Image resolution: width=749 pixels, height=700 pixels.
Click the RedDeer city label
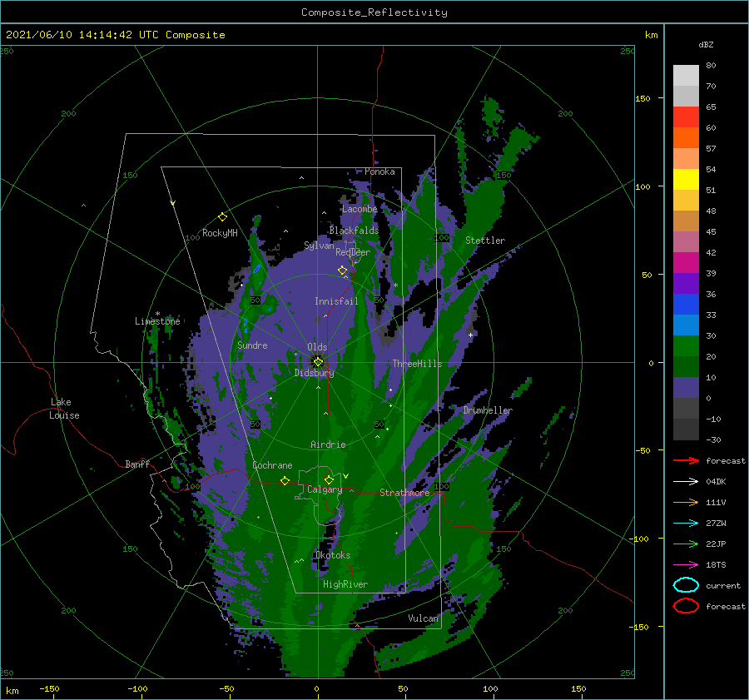tap(353, 252)
